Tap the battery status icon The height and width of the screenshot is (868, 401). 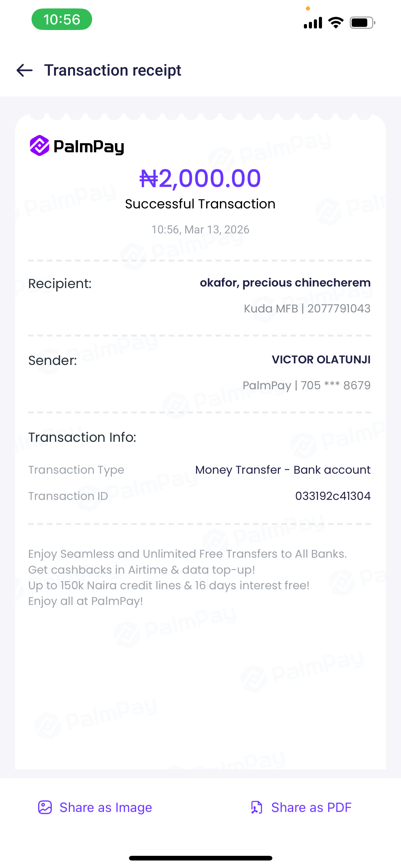362,22
